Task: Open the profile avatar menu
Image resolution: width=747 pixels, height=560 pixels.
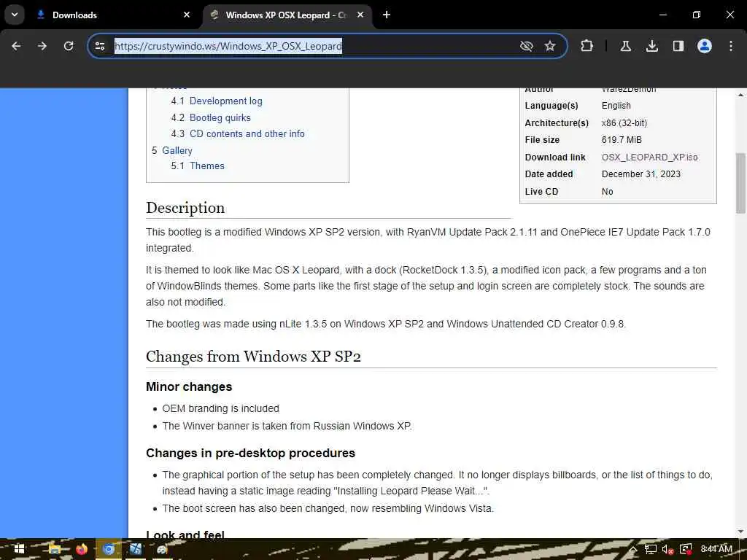Action: point(705,46)
